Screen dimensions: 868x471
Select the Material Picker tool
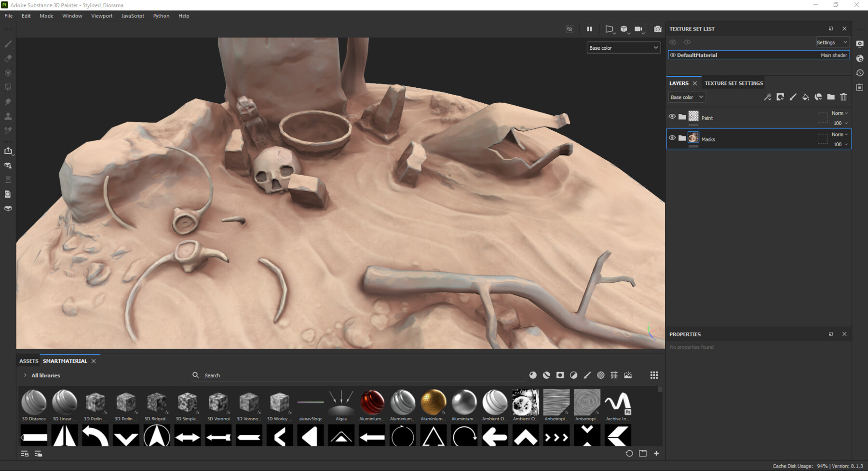pos(8,130)
